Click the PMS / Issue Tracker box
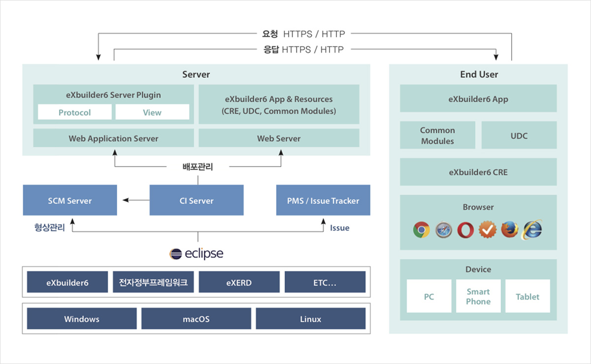The height and width of the screenshot is (364, 591). point(323,200)
